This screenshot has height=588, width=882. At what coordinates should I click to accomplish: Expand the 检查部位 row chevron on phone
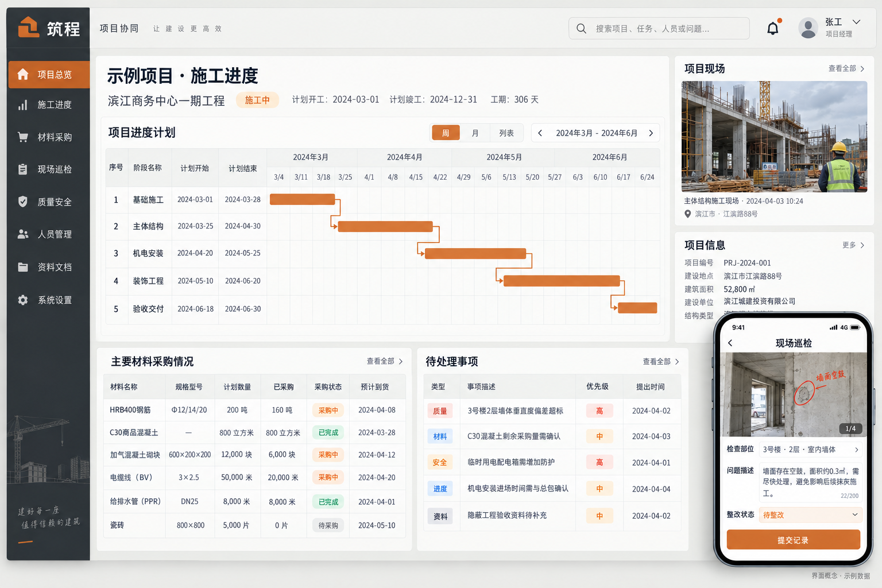click(857, 450)
